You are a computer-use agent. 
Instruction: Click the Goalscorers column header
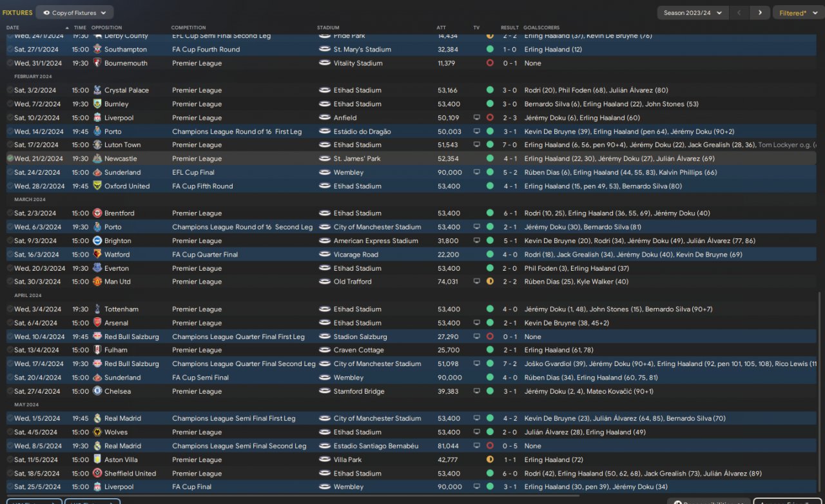pos(541,28)
